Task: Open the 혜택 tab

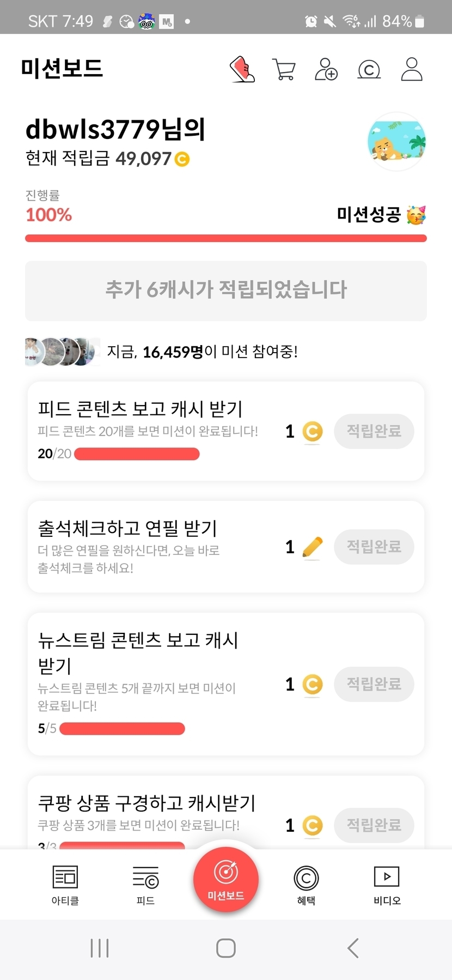Action: tap(306, 885)
